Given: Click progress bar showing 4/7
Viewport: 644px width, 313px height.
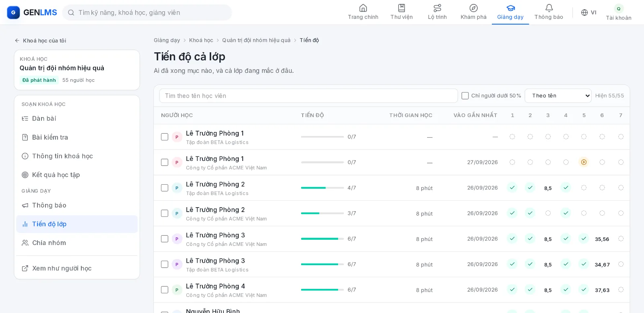Looking at the screenshot, I should (322, 188).
